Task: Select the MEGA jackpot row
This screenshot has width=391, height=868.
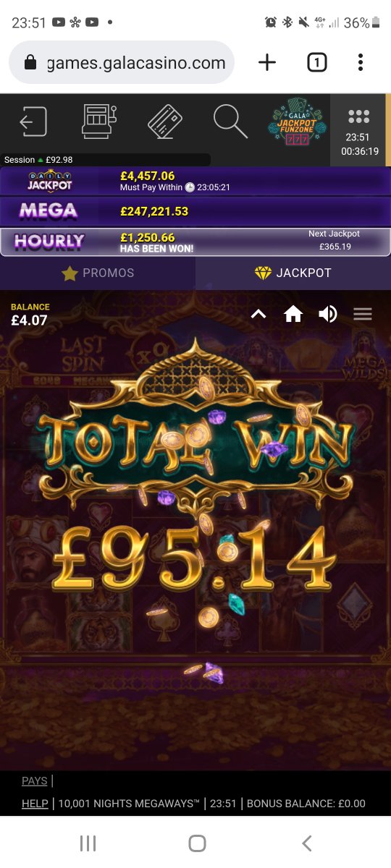Action: click(x=195, y=211)
